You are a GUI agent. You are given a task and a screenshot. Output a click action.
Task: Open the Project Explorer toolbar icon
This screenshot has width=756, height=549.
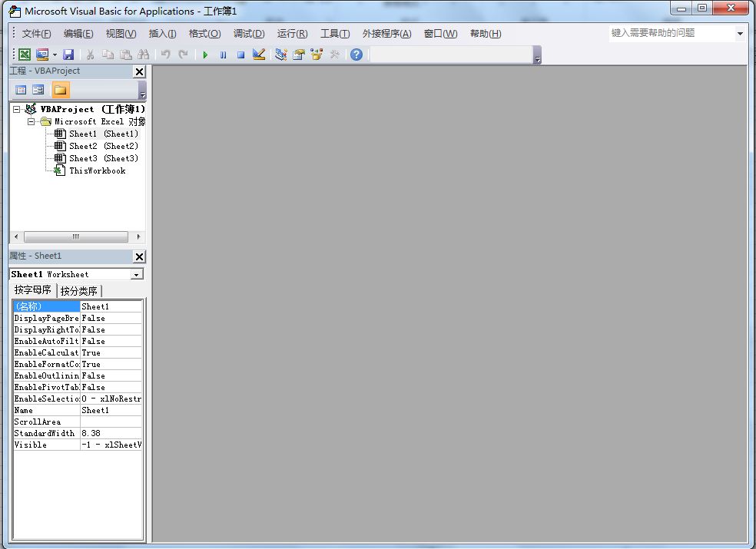pyautogui.click(x=281, y=55)
